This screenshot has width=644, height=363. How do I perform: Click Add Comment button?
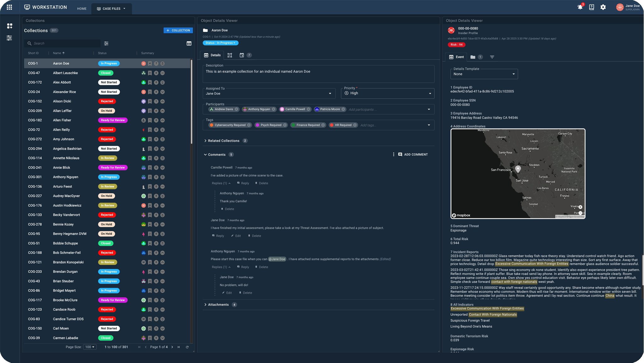coord(413,155)
